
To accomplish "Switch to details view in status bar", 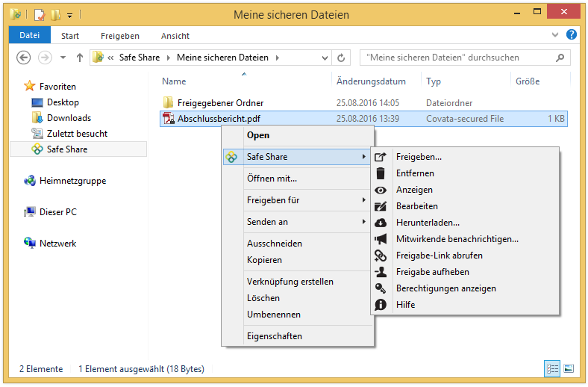I will [552, 368].
